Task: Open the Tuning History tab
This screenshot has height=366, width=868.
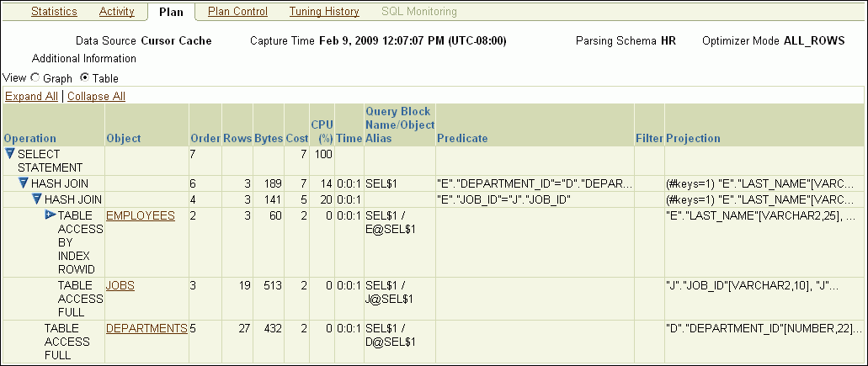Action: pos(324,12)
